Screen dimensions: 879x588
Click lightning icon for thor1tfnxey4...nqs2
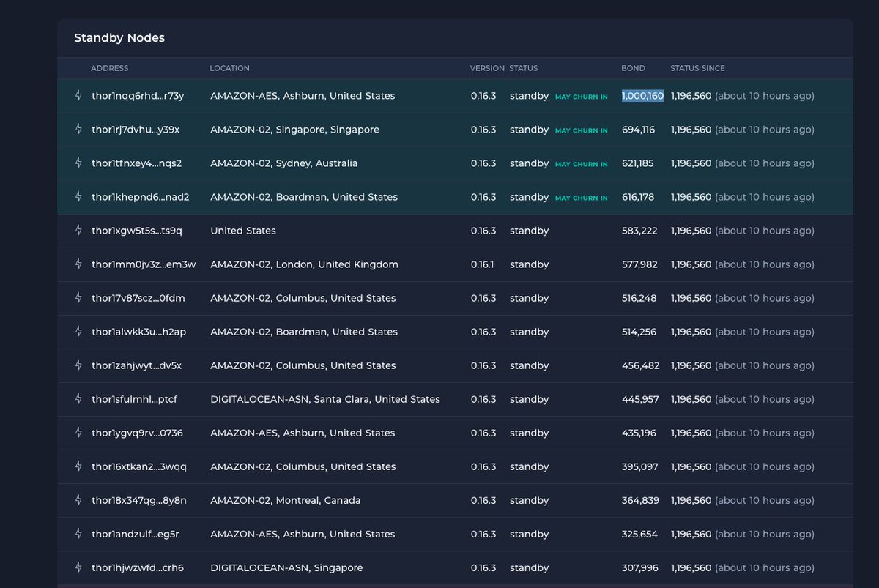[x=79, y=163]
